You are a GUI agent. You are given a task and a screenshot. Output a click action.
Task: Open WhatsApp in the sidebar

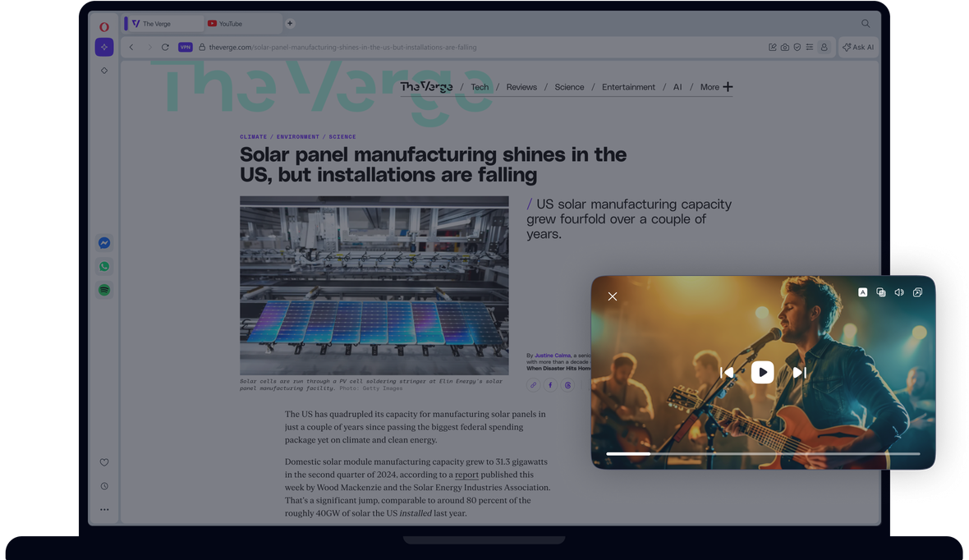pos(104,267)
